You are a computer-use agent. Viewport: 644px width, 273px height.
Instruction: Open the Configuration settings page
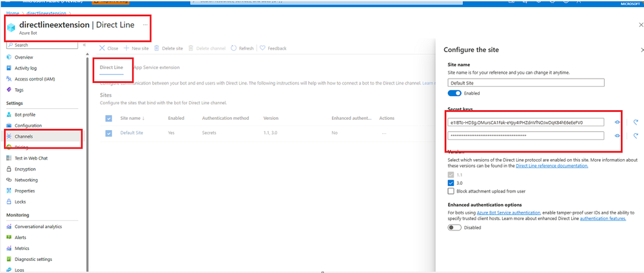pyautogui.click(x=28, y=125)
